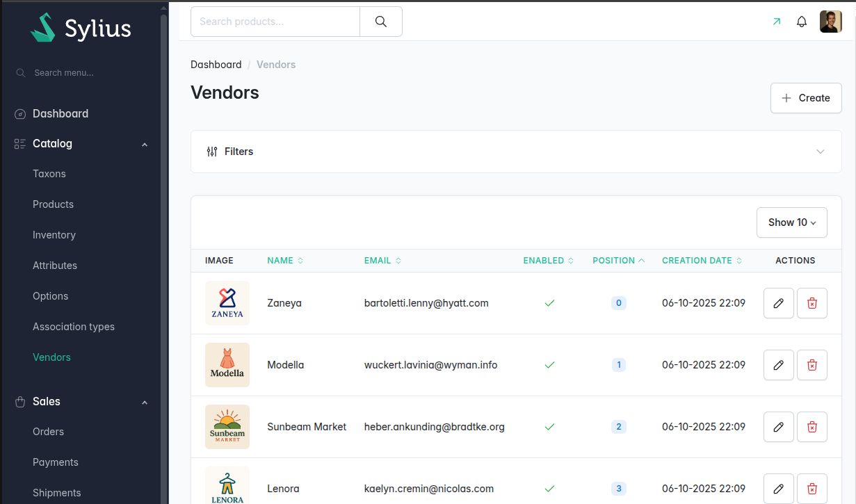This screenshot has width=856, height=504.
Task: Click position badge 2
Action: point(619,427)
